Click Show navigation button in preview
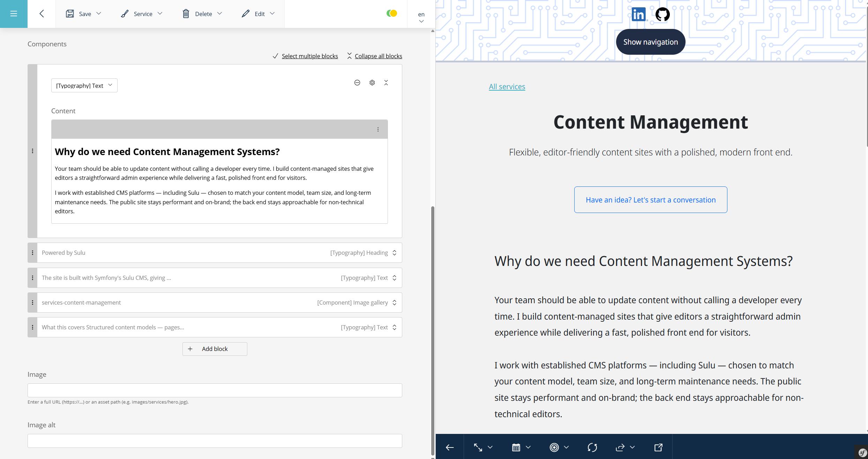Viewport: 868px width, 459px height. [x=651, y=42]
